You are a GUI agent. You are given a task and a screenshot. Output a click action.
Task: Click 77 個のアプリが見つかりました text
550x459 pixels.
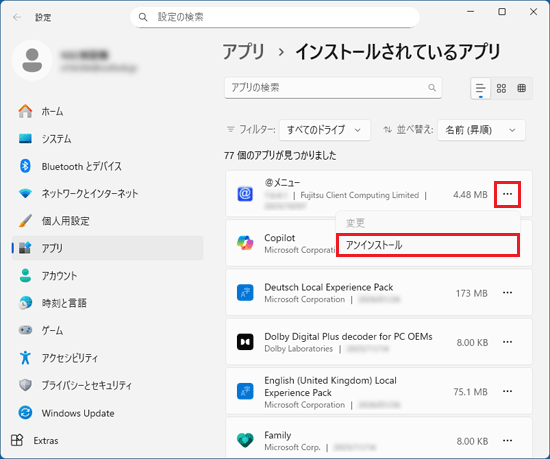[280, 155]
